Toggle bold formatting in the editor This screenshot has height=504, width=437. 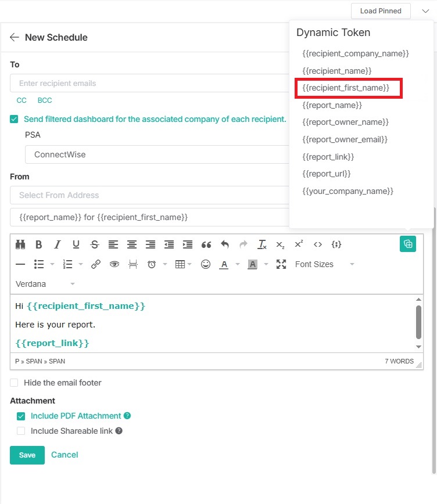(x=39, y=244)
